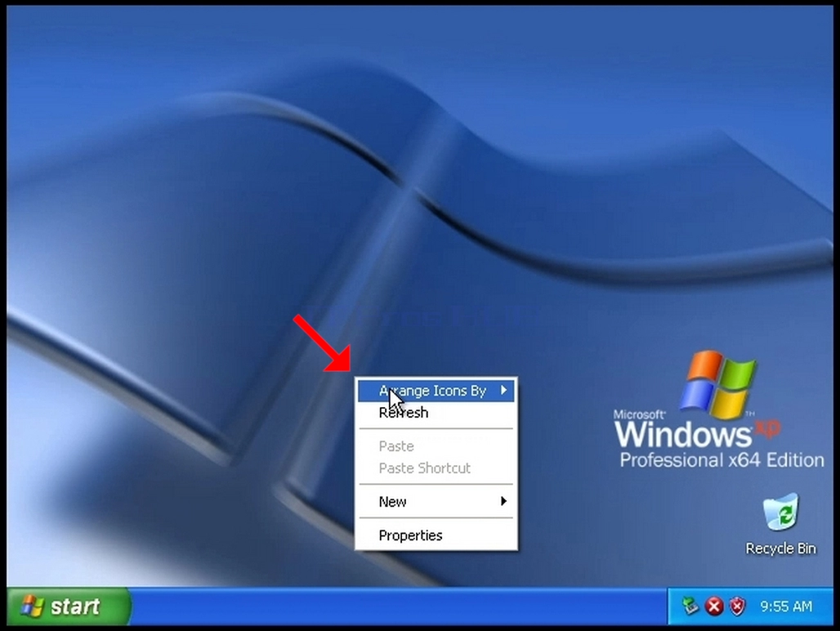Click the Windows flag on the start button

coord(32,606)
